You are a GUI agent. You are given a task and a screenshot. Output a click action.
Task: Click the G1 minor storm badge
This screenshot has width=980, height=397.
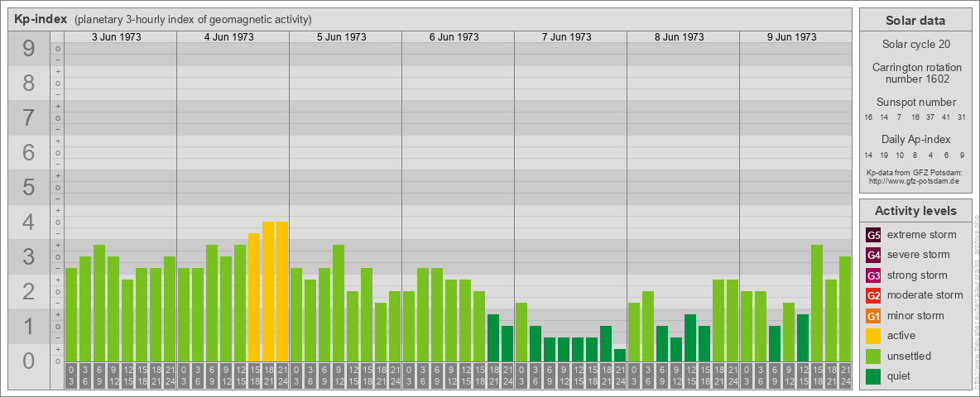[x=873, y=316]
